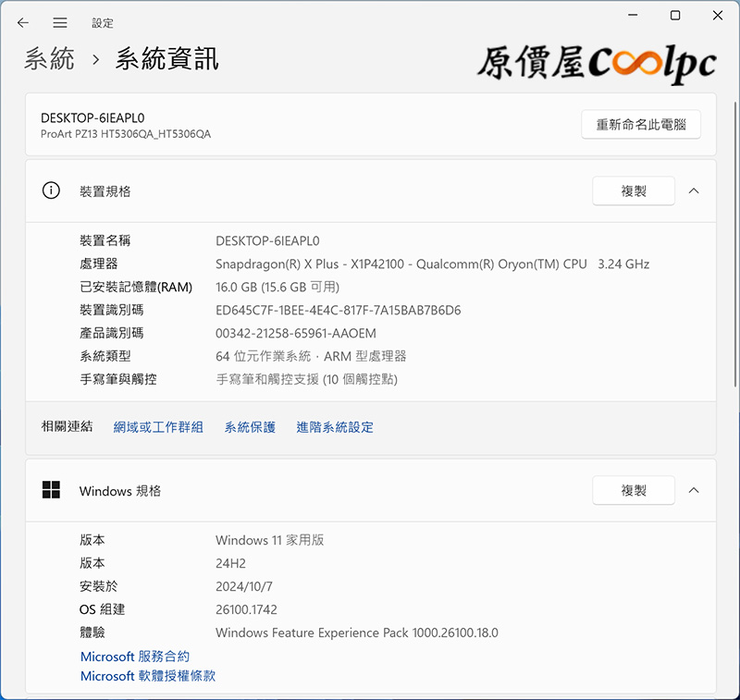Select RAM value 16.0 GB
740x700 pixels.
pos(236,288)
